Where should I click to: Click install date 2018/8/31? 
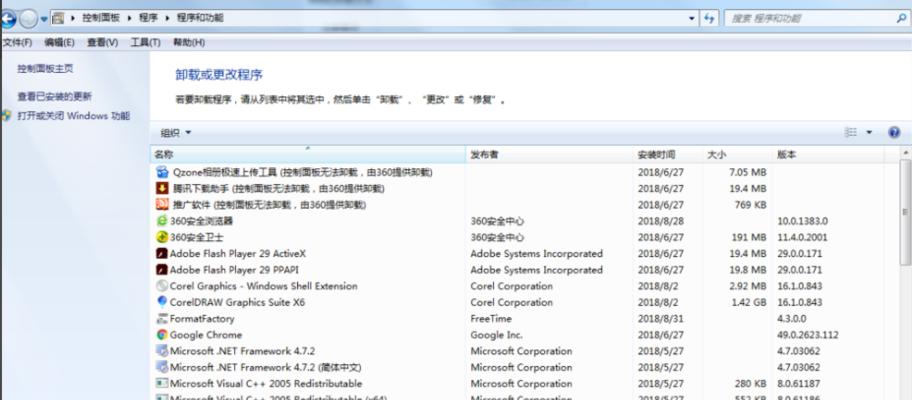click(661, 319)
